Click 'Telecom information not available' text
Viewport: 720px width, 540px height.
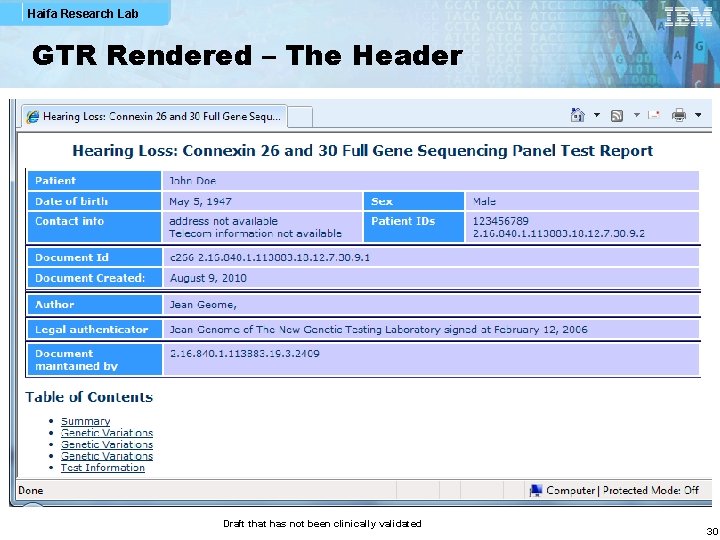tap(255, 233)
